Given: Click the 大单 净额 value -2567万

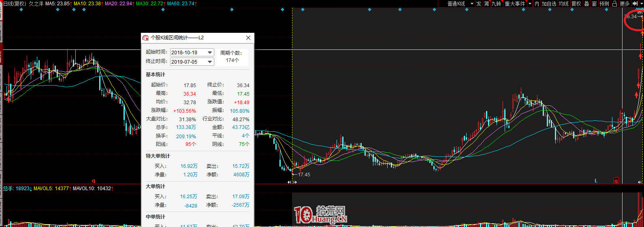Looking at the screenshot, I should tap(241, 205).
